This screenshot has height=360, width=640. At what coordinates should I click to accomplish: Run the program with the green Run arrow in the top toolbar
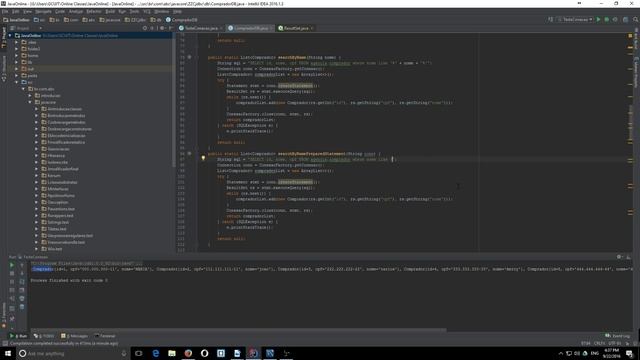[x=598, y=20]
